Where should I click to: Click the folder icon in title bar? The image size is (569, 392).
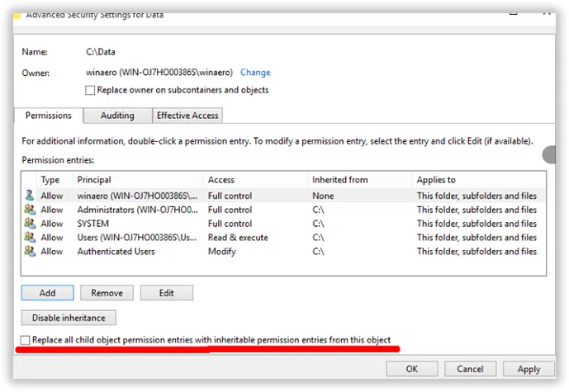pyautogui.click(x=17, y=15)
